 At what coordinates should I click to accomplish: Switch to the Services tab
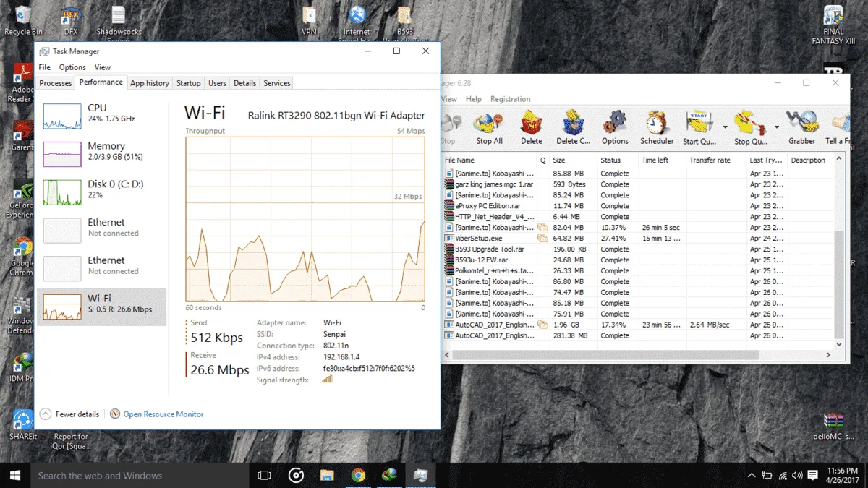(x=276, y=83)
